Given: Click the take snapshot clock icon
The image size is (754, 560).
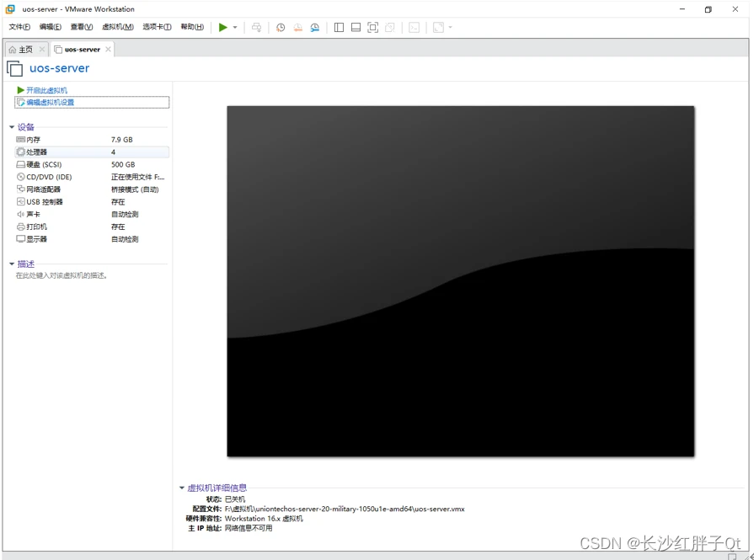Looking at the screenshot, I should click(281, 27).
